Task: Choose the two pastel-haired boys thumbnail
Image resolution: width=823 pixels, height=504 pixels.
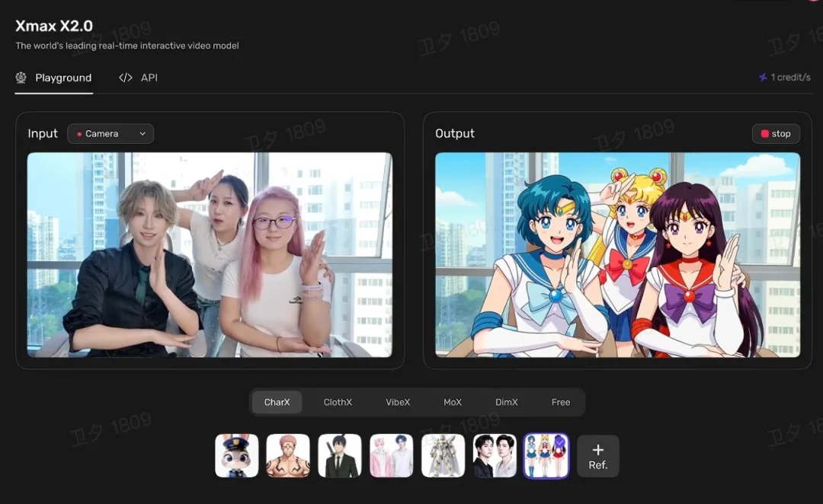Action: 391,455
